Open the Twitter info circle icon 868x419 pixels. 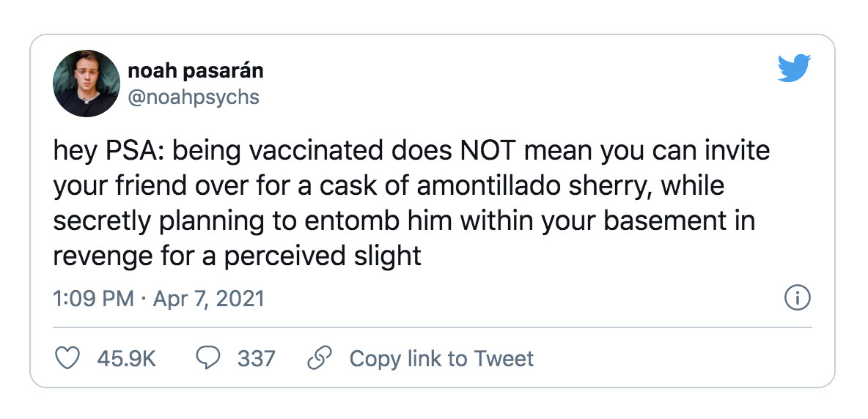[x=797, y=298]
